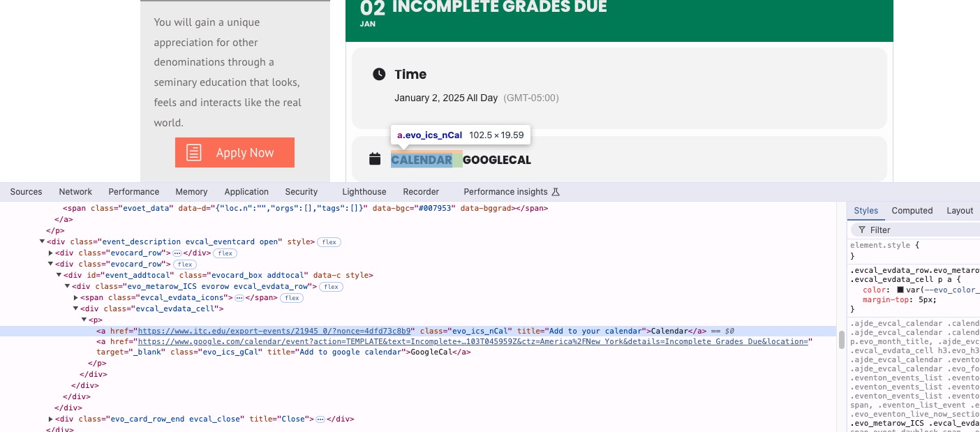Click the black color swatch beside var(--evo_color
980x432 pixels.
(x=900, y=290)
